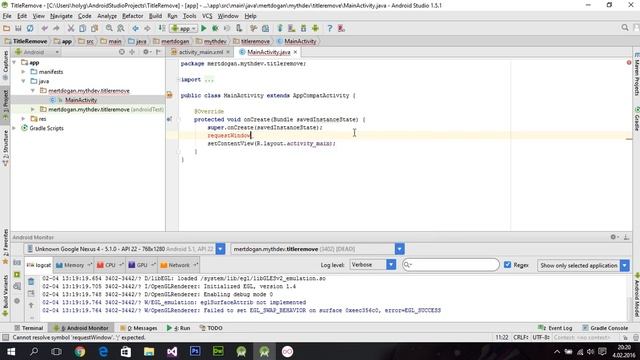Open the TODO tool window
The image size is (640, 360).
[x=211, y=328]
